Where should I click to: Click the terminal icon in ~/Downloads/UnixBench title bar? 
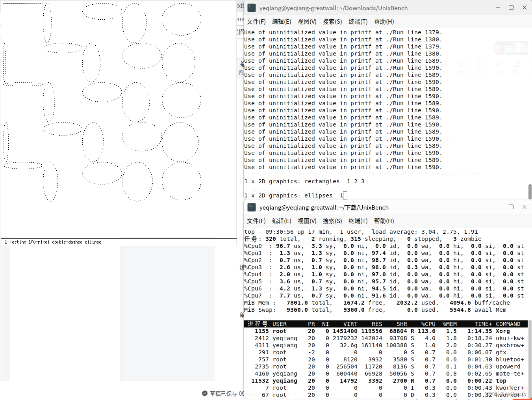pos(252,8)
